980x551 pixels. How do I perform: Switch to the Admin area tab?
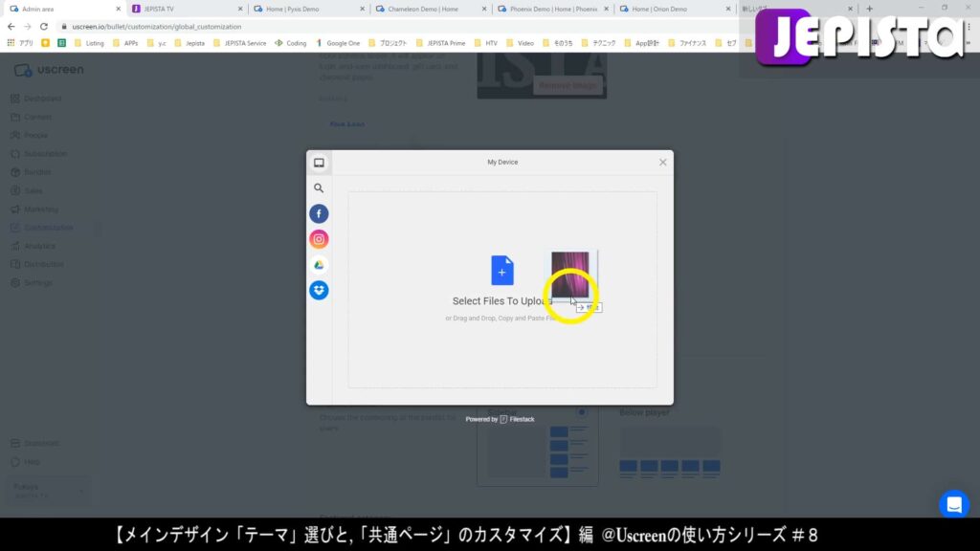62,9
